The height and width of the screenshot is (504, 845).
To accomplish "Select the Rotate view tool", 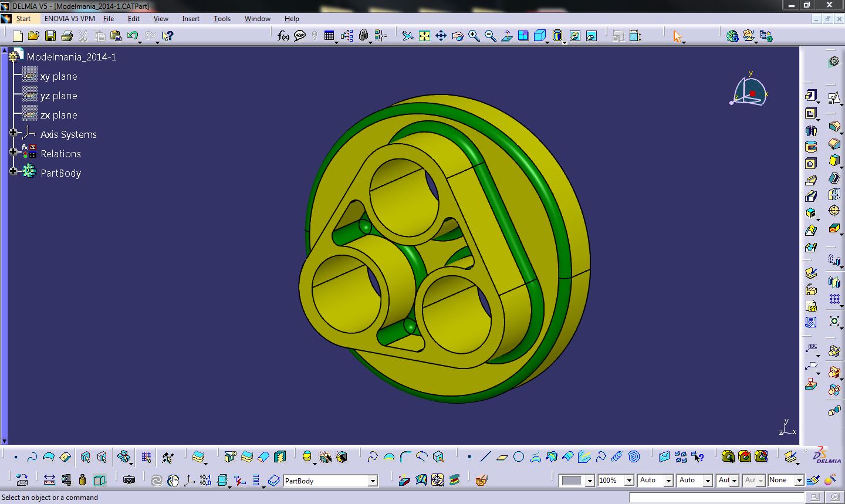I will [x=457, y=36].
